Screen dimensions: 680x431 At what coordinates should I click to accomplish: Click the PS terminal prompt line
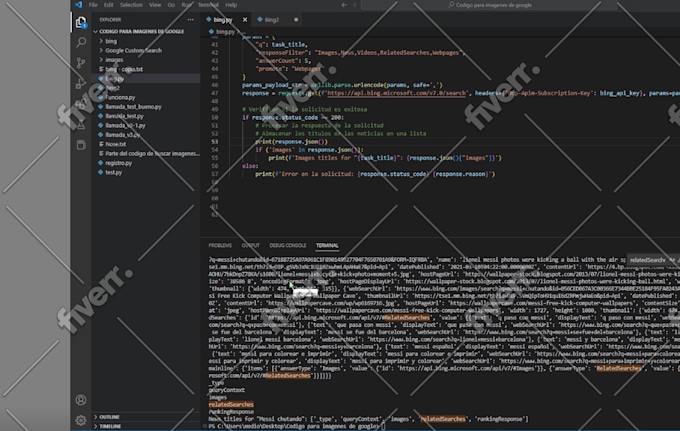click(297, 426)
